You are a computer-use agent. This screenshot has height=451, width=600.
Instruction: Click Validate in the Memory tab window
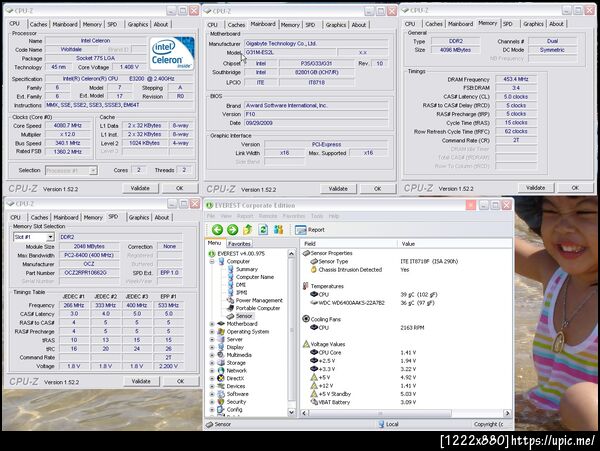tap(535, 188)
